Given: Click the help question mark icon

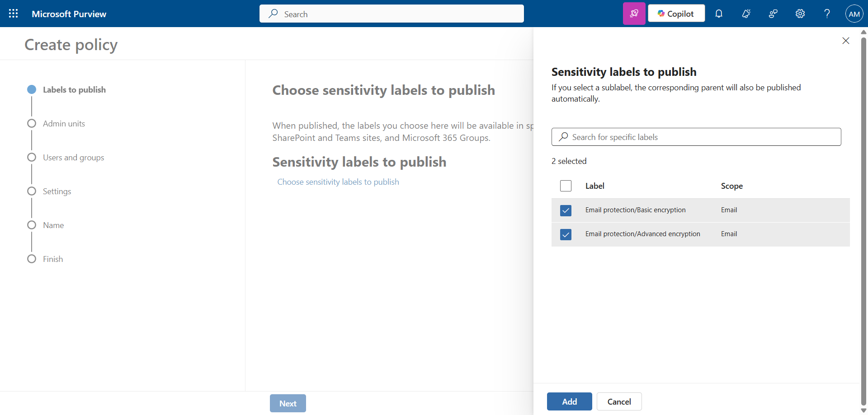Looking at the screenshot, I should point(827,14).
